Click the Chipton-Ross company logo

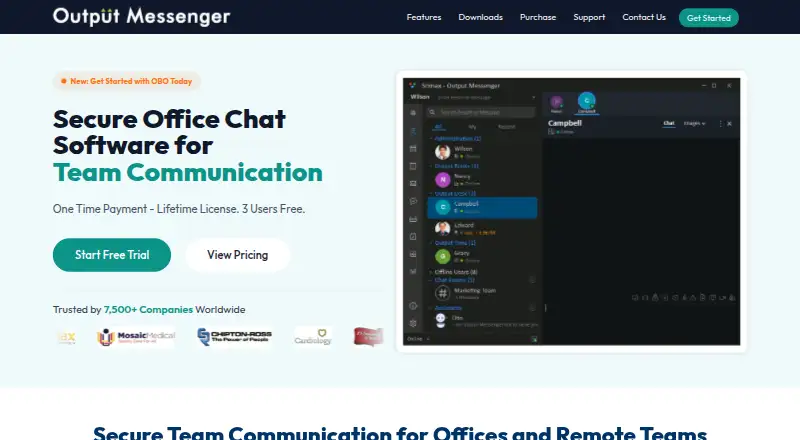click(x=234, y=337)
